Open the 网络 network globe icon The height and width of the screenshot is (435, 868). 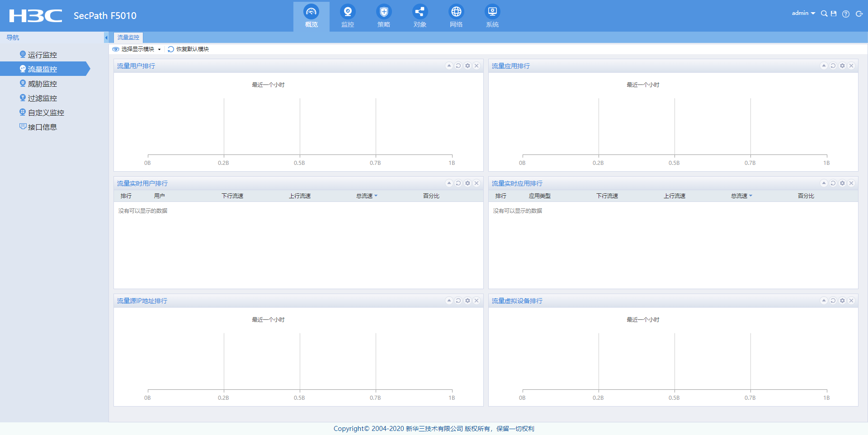(x=456, y=16)
